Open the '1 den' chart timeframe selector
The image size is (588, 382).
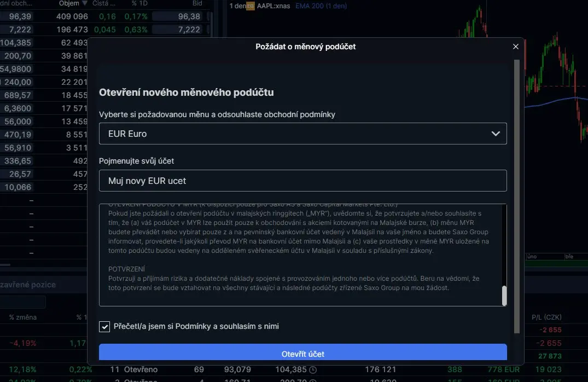point(237,6)
